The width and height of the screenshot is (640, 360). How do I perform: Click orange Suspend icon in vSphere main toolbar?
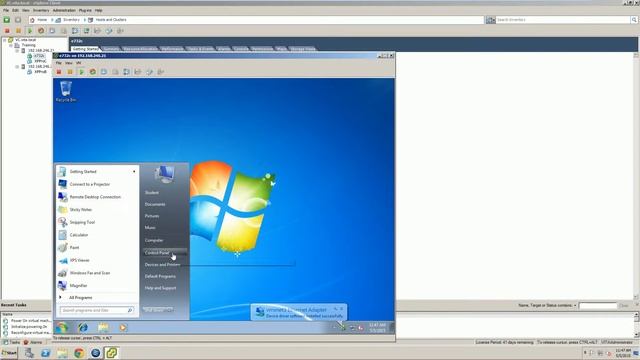pos(18,31)
